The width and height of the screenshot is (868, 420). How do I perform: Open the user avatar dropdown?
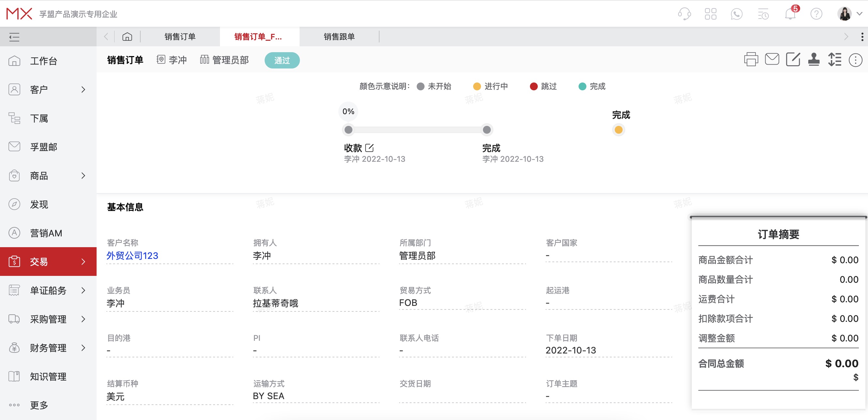(x=845, y=14)
